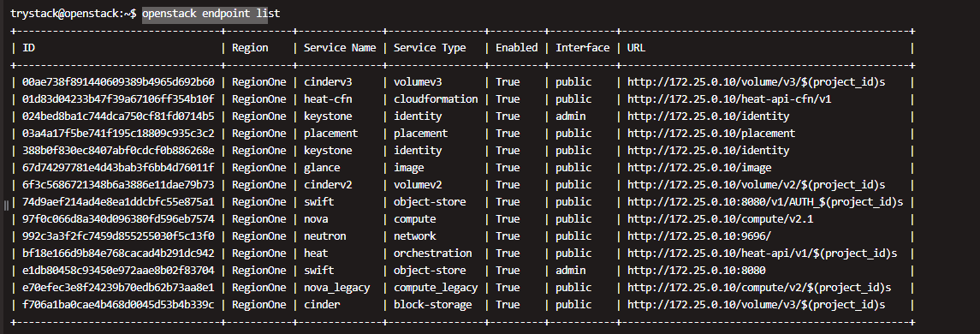980x334 pixels.
Task: Click the ID column header
Action: (x=29, y=48)
